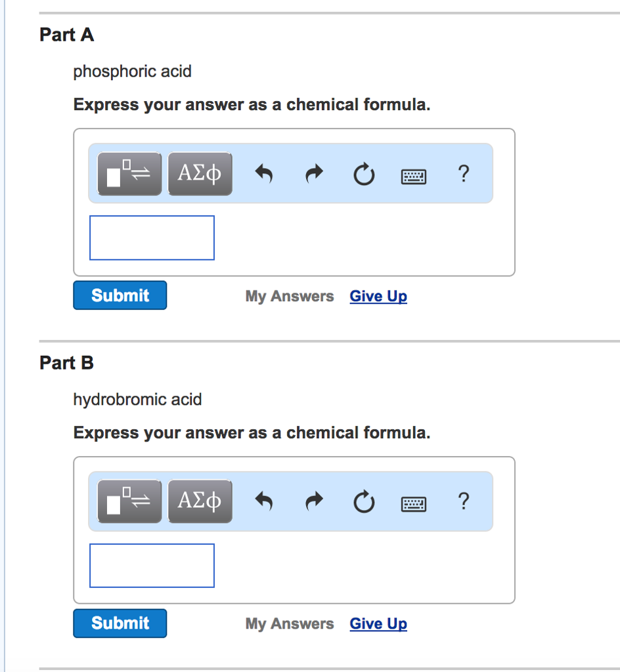
Task: Click the help question mark in Part B
Action: [x=464, y=501]
